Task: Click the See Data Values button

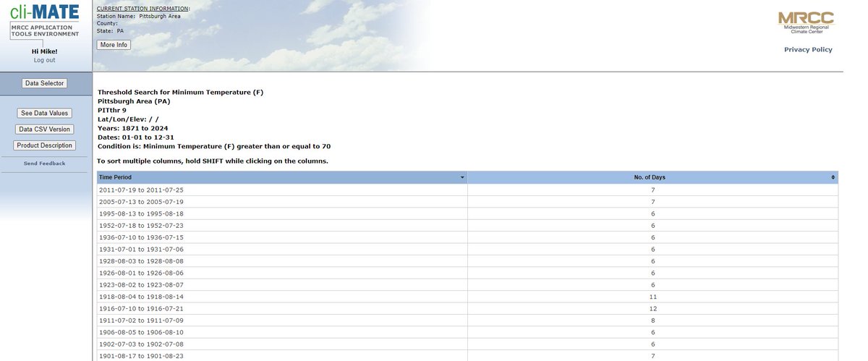Action: [x=44, y=113]
